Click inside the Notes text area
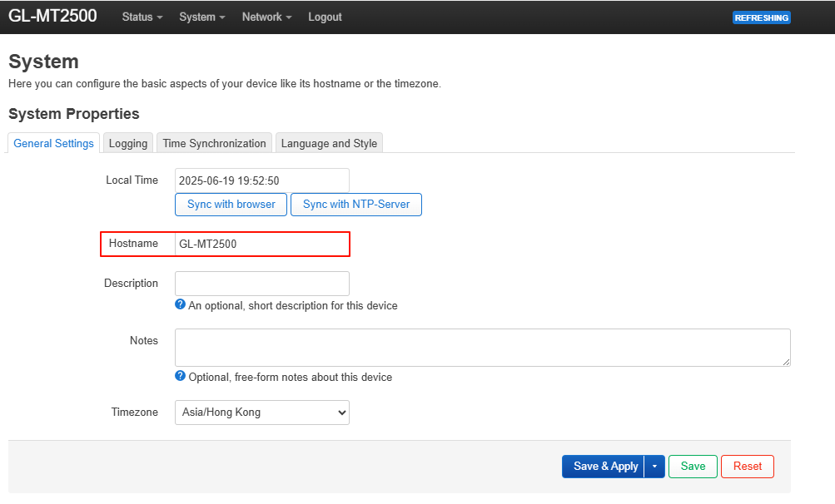 tap(483, 348)
